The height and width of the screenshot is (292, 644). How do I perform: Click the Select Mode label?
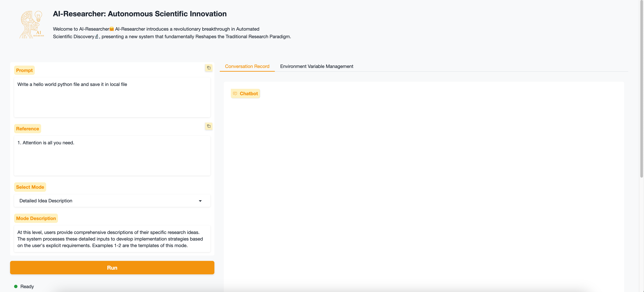point(30,187)
